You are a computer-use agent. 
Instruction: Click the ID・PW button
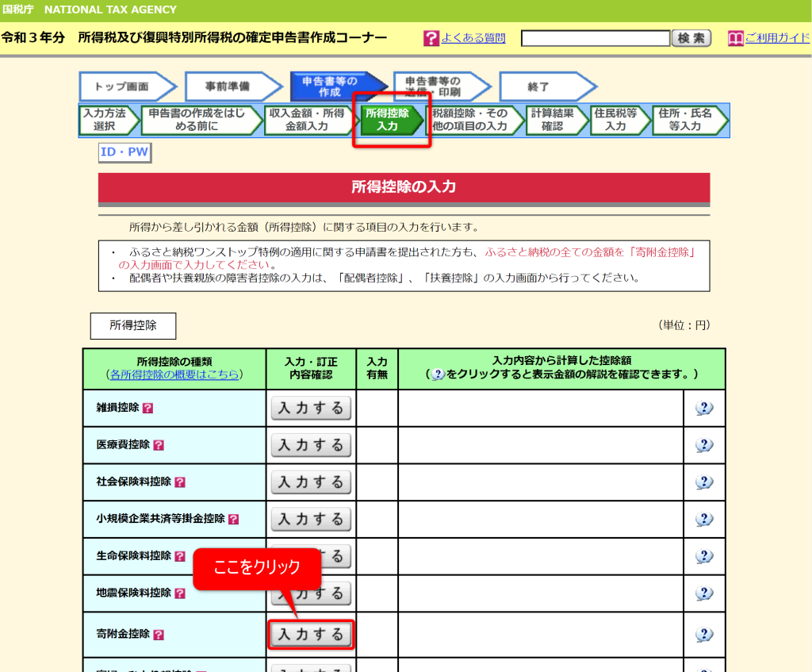[124, 152]
